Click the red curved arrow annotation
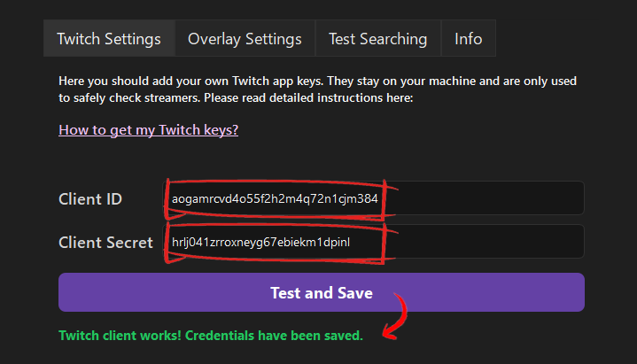637x364 pixels. (397, 316)
